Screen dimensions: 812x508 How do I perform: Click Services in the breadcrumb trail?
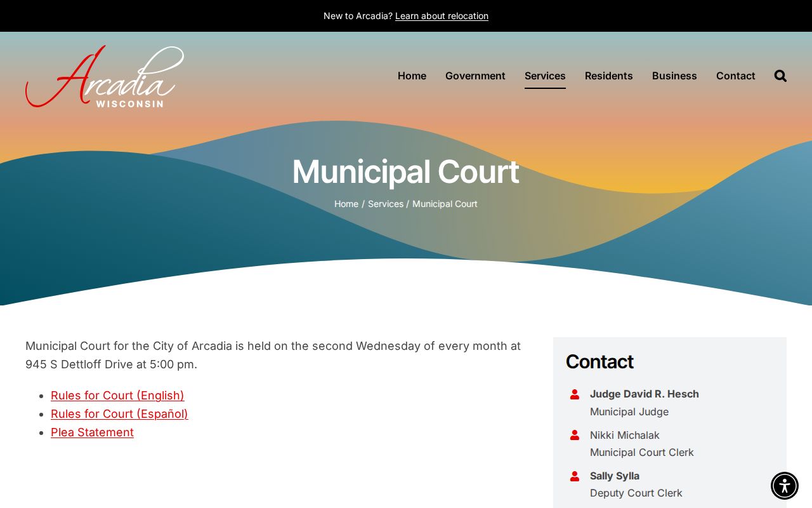point(386,204)
